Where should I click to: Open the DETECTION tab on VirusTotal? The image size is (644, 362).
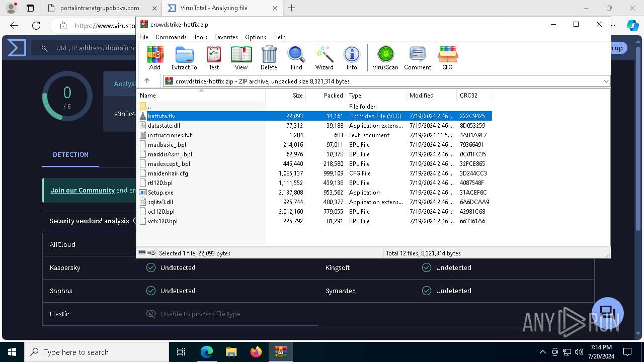(x=70, y=155)
